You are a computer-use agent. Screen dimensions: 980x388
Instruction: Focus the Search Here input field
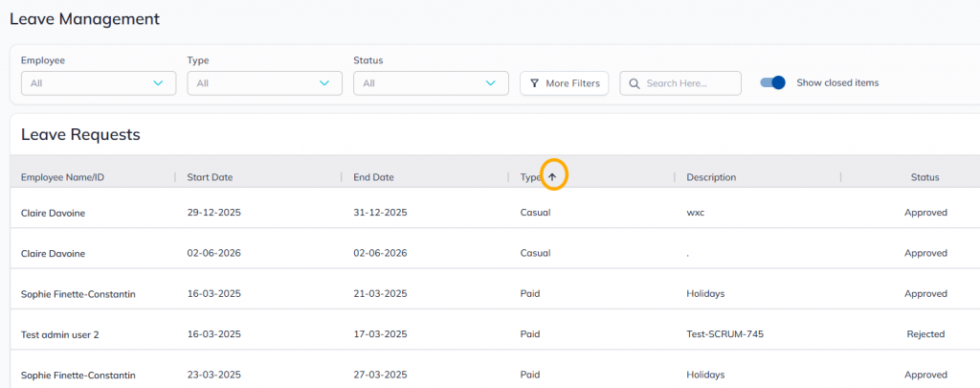680,83
